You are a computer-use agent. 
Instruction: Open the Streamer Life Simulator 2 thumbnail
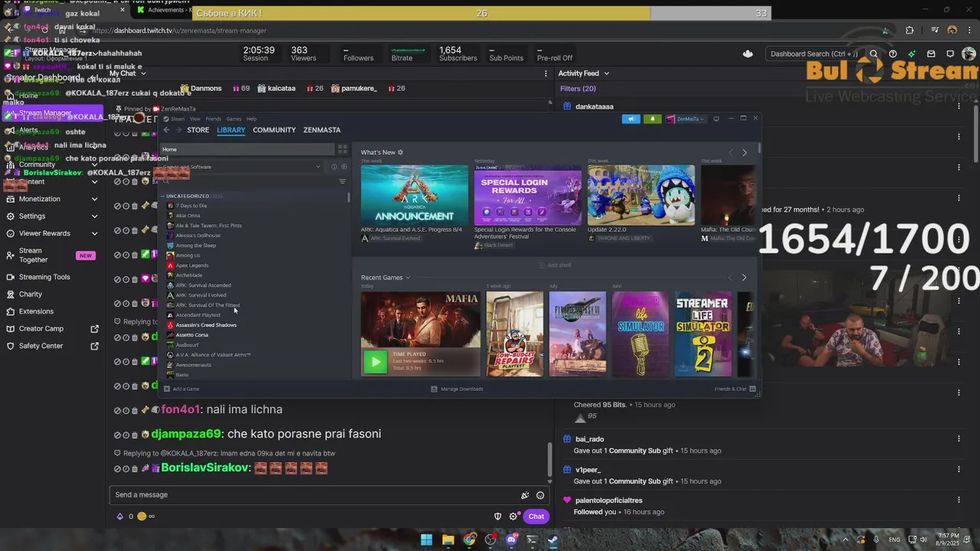(703, 334)
